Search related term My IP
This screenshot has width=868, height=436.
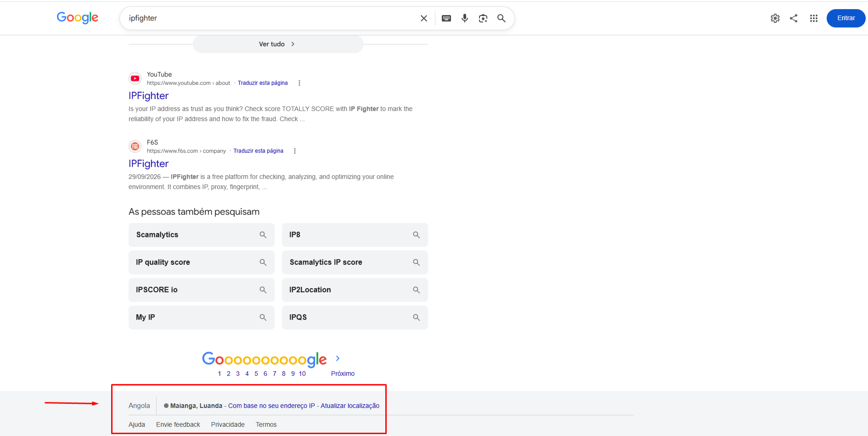point(202,318)
